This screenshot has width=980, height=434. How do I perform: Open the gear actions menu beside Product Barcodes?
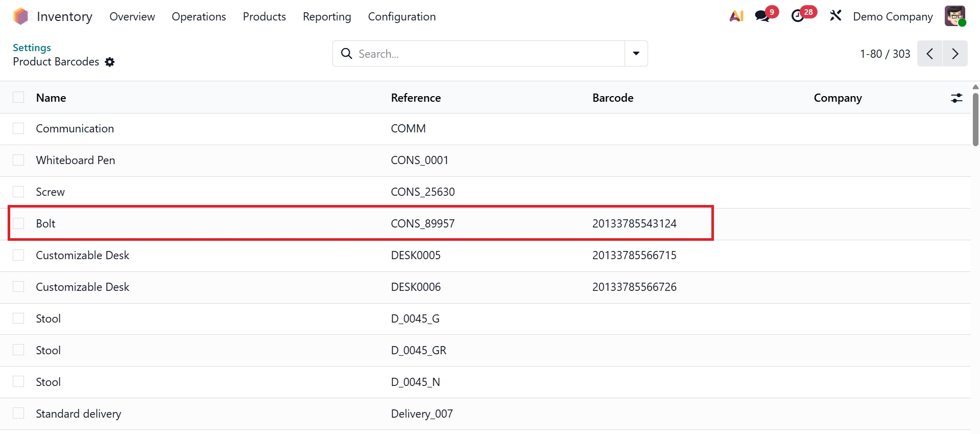click(110, 62)
